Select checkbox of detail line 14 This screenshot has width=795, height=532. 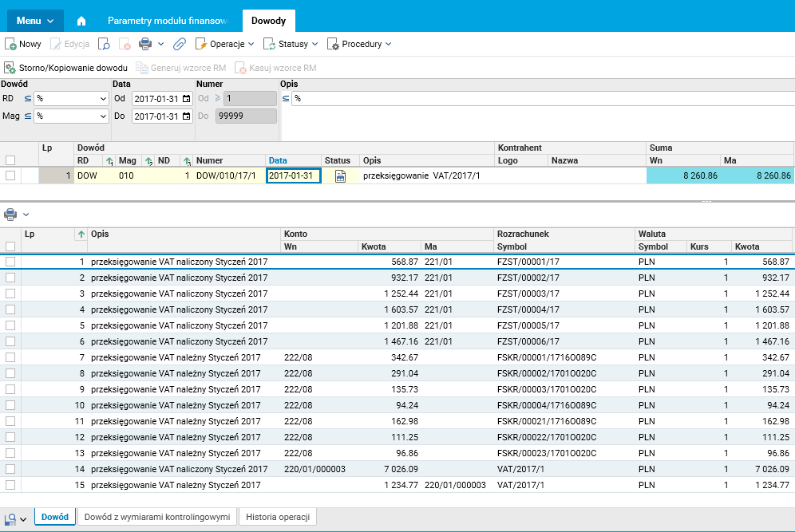(x=10, y=469)
